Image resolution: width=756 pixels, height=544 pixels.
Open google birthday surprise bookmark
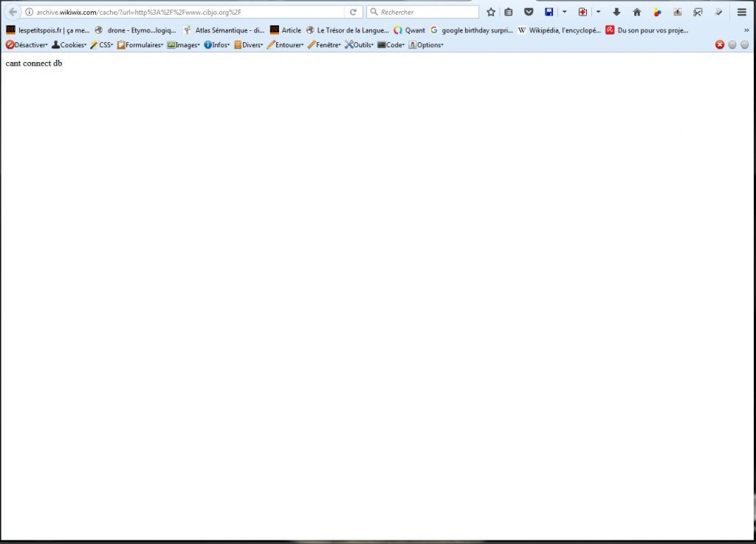point(471,30)
